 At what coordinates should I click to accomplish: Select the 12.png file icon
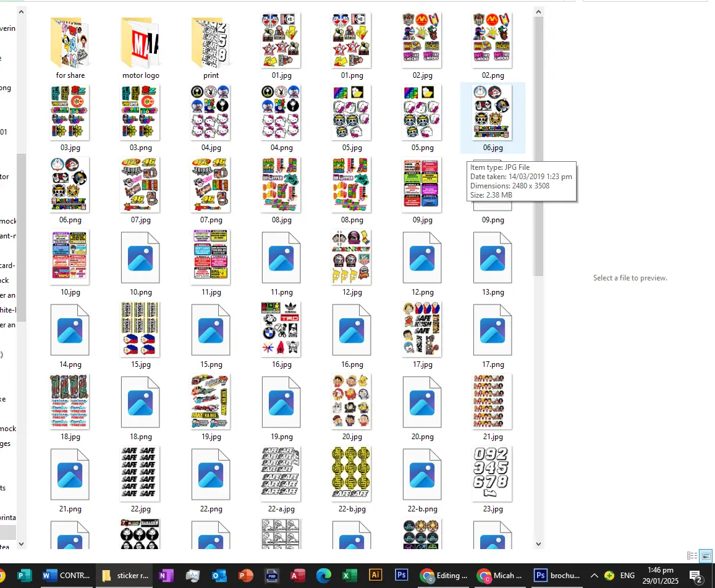pyautogui.click(x=422, y=258)
